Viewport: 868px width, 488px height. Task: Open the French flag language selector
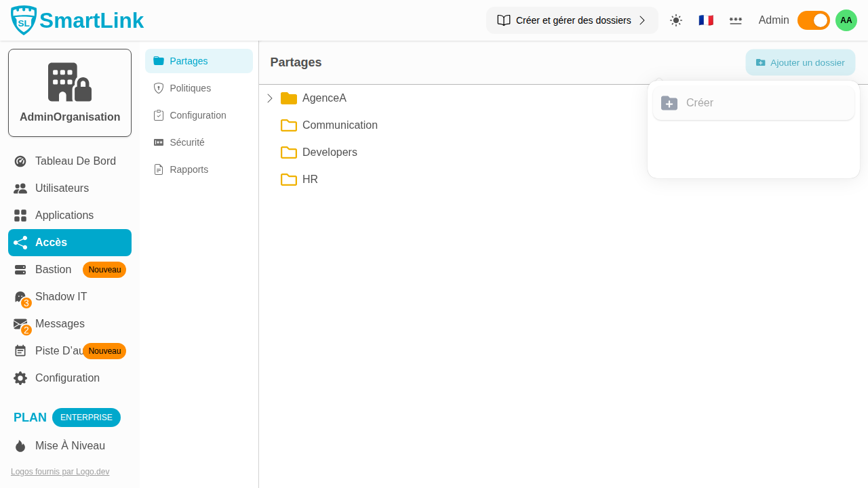(x=706, y=20)
